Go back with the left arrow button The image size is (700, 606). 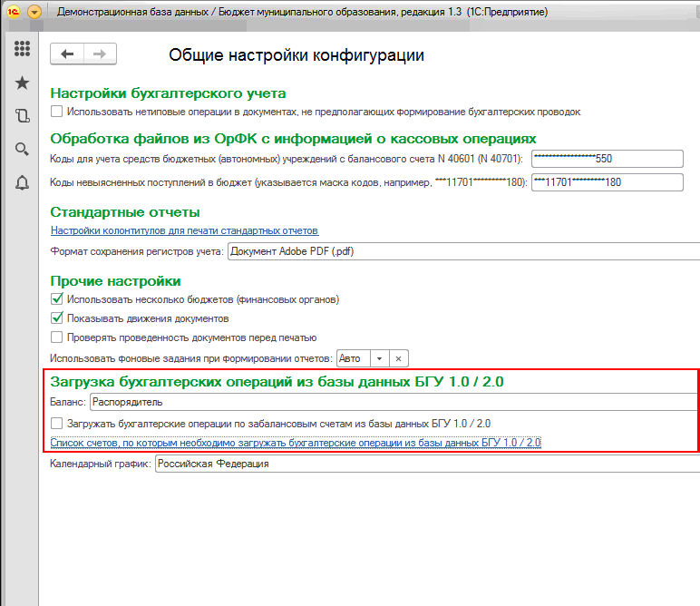pyautogui.click(x=67, y=54)
